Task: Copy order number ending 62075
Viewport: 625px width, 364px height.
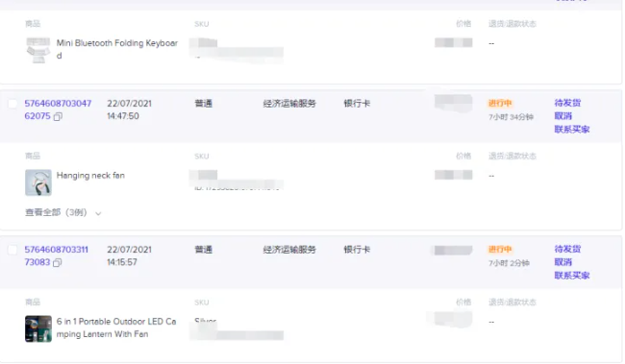Action: pyautogui.click(x=58, y=116)
